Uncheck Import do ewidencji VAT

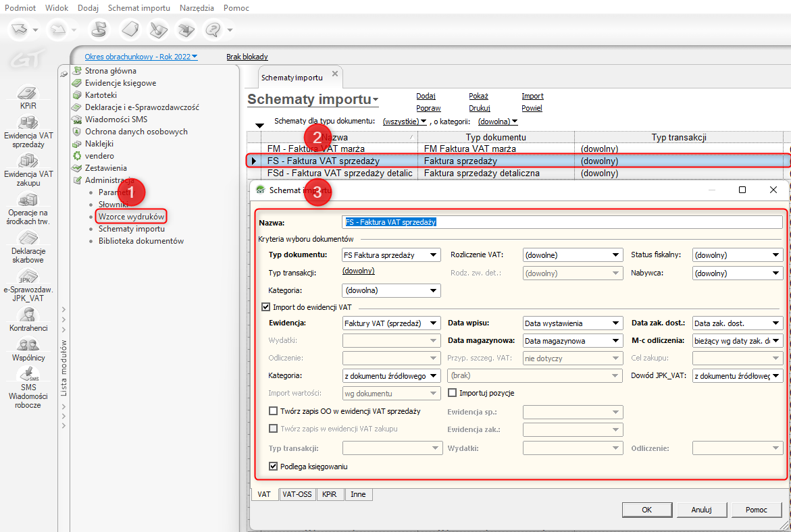pos(265,307)
